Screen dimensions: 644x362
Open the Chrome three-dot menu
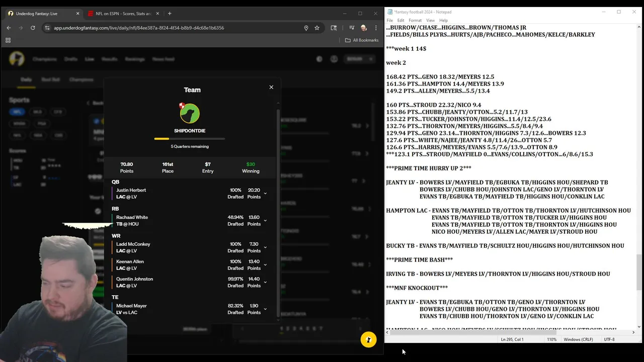point(376,28)
